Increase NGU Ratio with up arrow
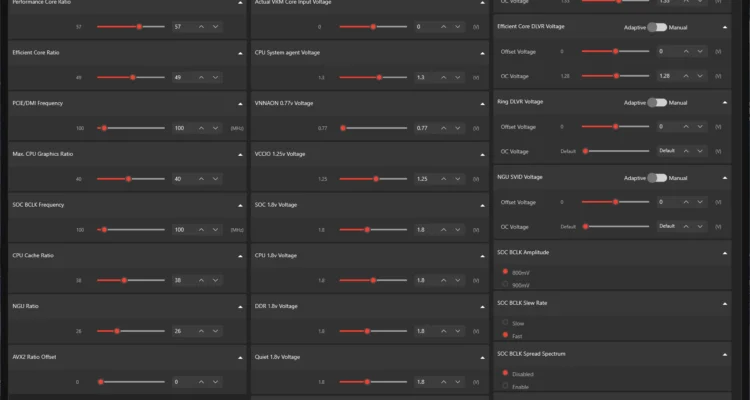This screenshot has height=400, width=750. click(201, 331)
